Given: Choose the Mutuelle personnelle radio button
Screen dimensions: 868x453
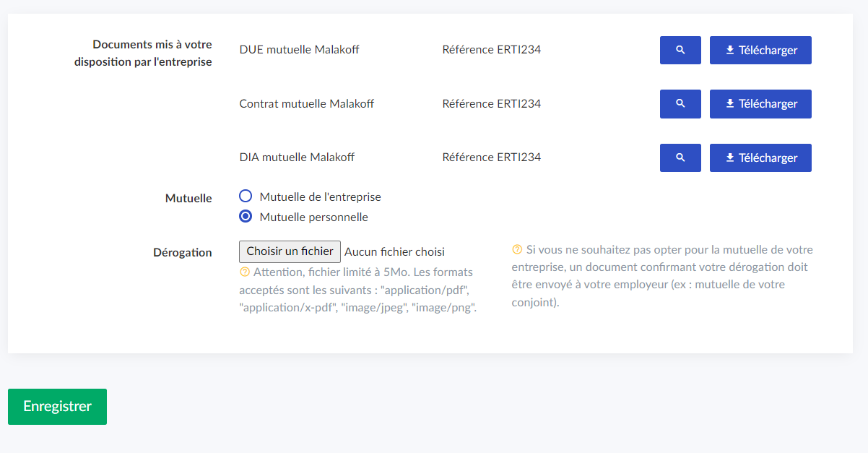Looking at the screenshot, I should (x=246, y=217).
